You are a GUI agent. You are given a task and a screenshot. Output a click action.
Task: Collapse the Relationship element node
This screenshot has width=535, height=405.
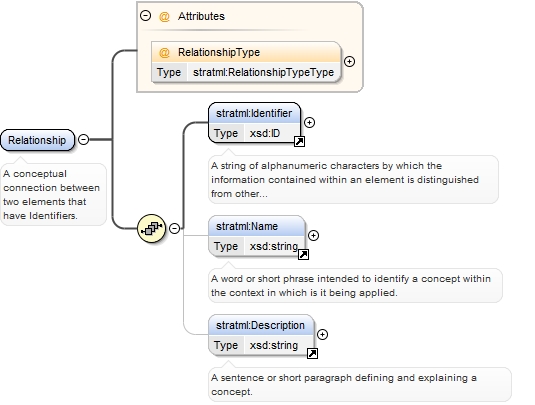[84, 139]
